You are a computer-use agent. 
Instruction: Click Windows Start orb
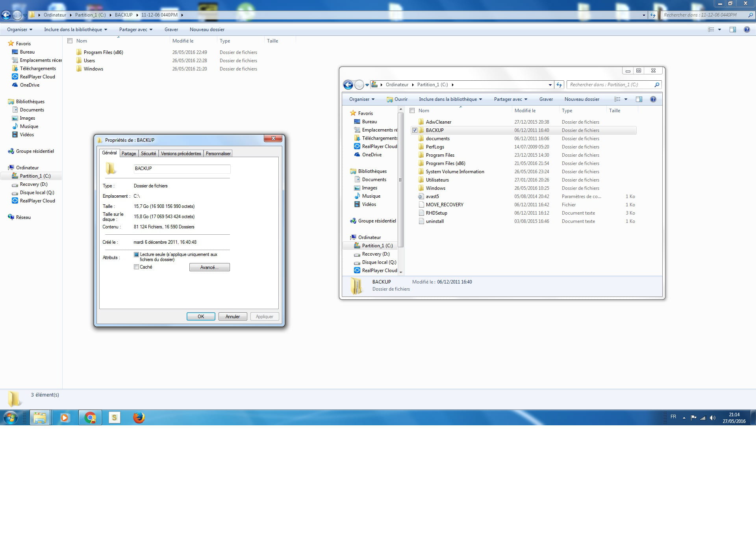click(11, 417)
